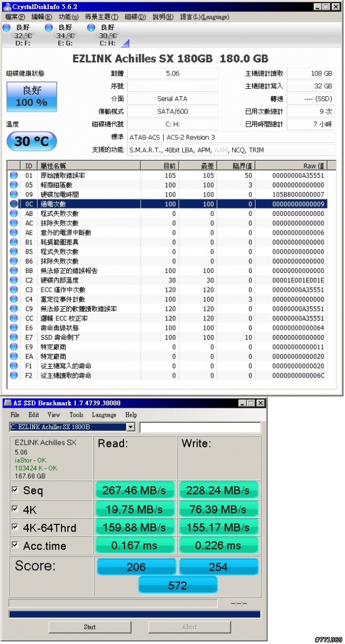Click status orb for attribute B5 row
345x644 pixels.
point(14,251)
